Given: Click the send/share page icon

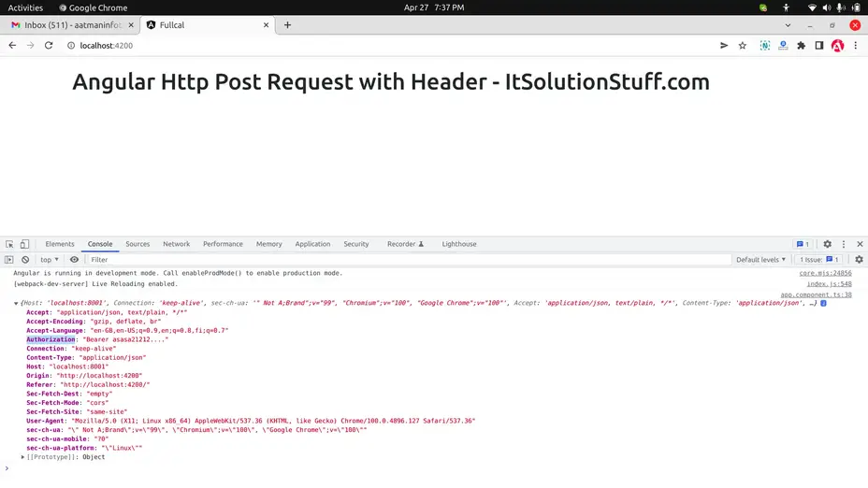Looking at the screenshot, I should coord(724,46).
